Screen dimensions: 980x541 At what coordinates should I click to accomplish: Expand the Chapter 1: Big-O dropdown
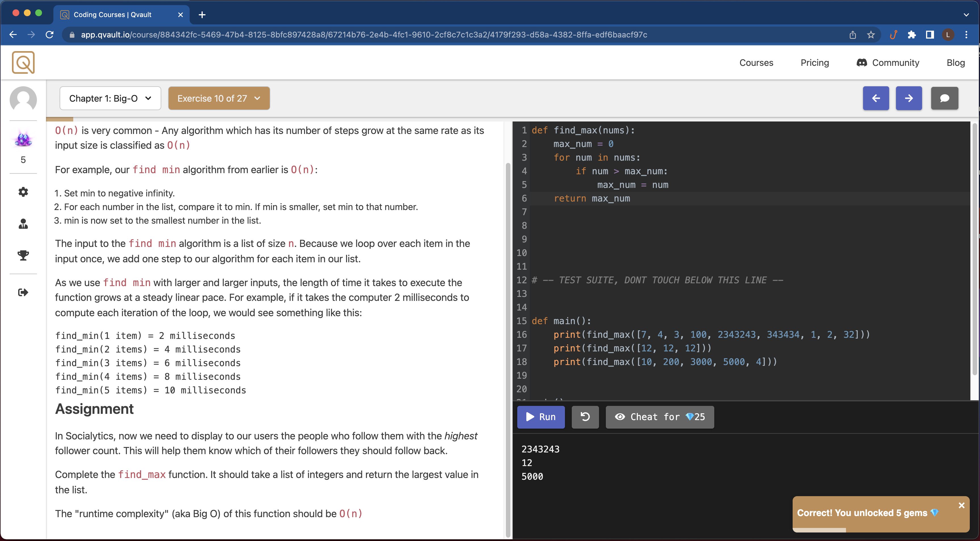click(110, 98)
